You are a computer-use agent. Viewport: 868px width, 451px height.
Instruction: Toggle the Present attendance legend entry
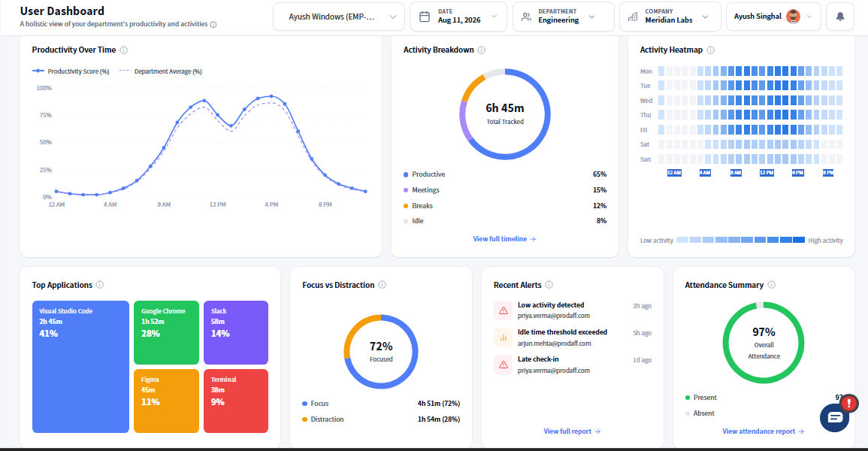(701, 398)
